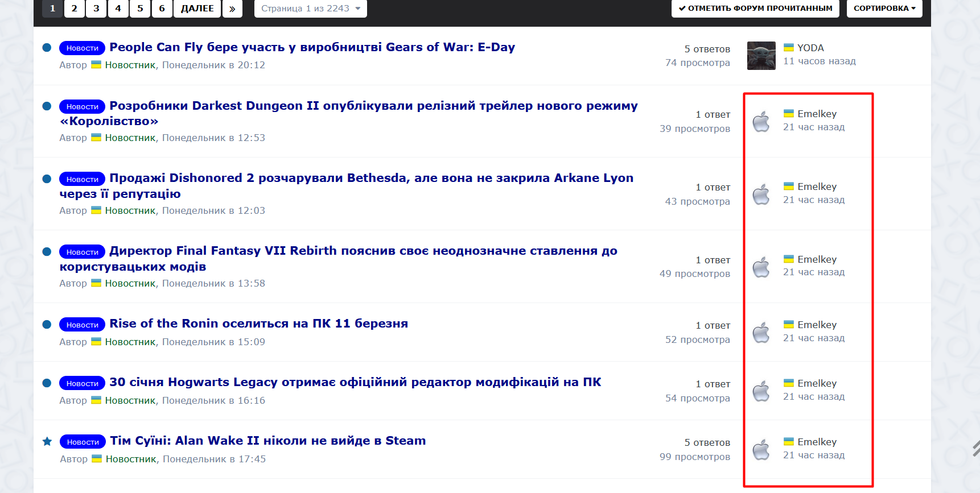
Task: Go to page 4 of the forum
Action: 118,9
